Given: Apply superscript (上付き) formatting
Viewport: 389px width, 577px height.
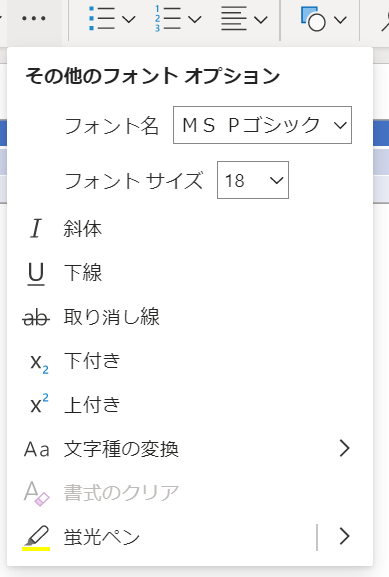Looking at the screenshot, I should (190, 405).
